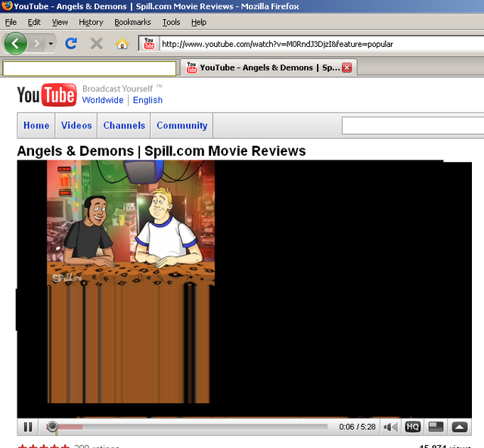Viewport: 484px width, 448px height.
Task: Click the YouTube logo
Action: point(47,95)
